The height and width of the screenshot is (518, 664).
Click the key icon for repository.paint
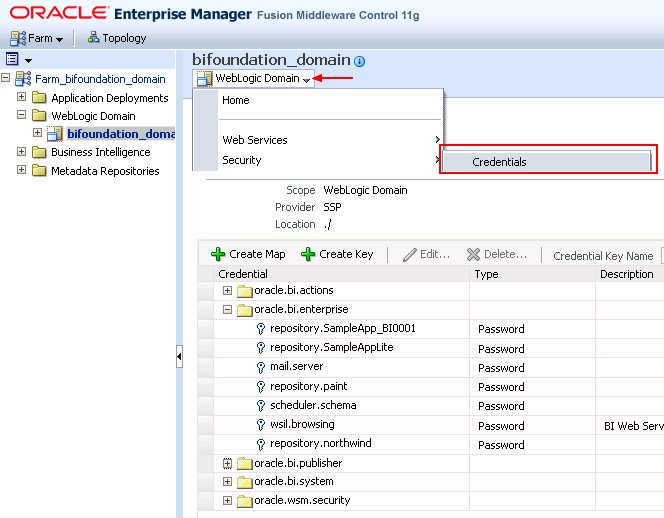pyautogui.click(x=261, y=387)
